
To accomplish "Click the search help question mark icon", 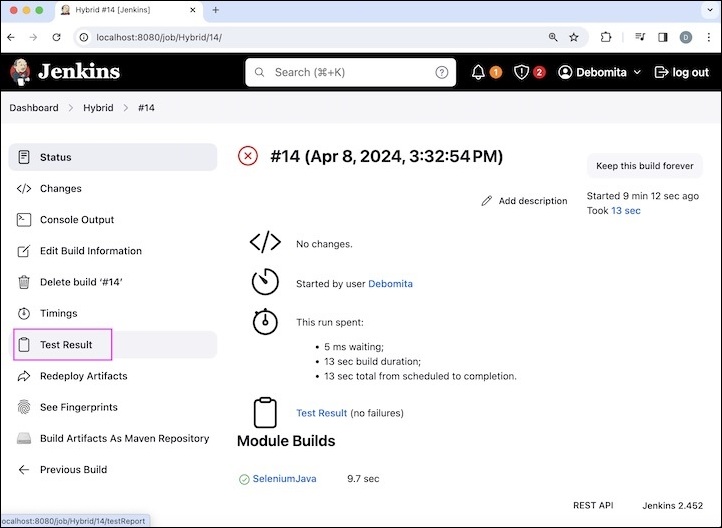I will [442, 72].
